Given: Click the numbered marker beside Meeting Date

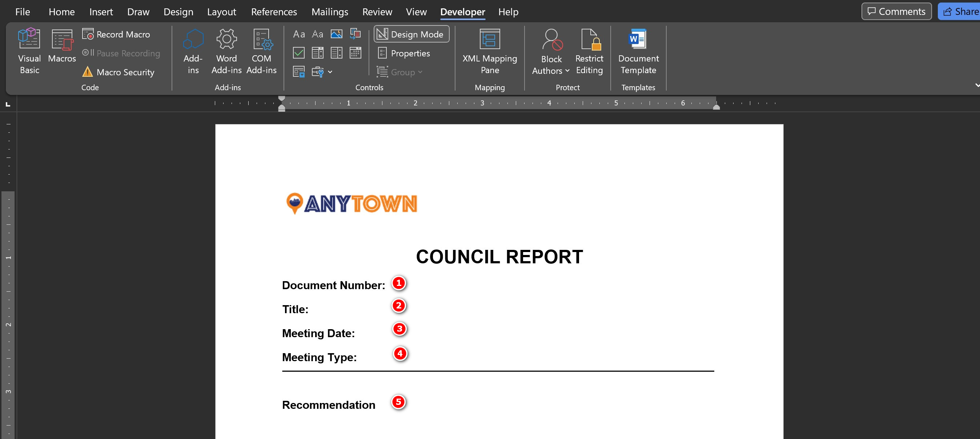Looking at the screenshot, I should click(399, 328).
